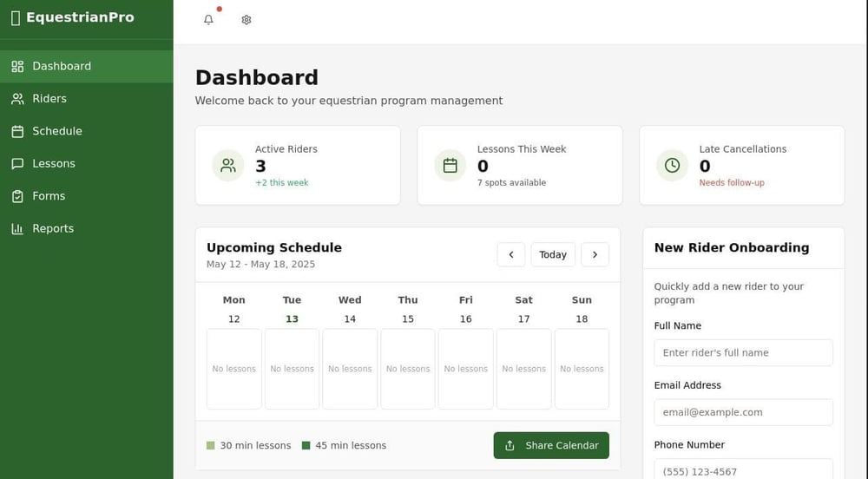Image resolution: width=868 pixels, height=479 pixels.
Task: Open the Riders page
Action: click(86, 99)
